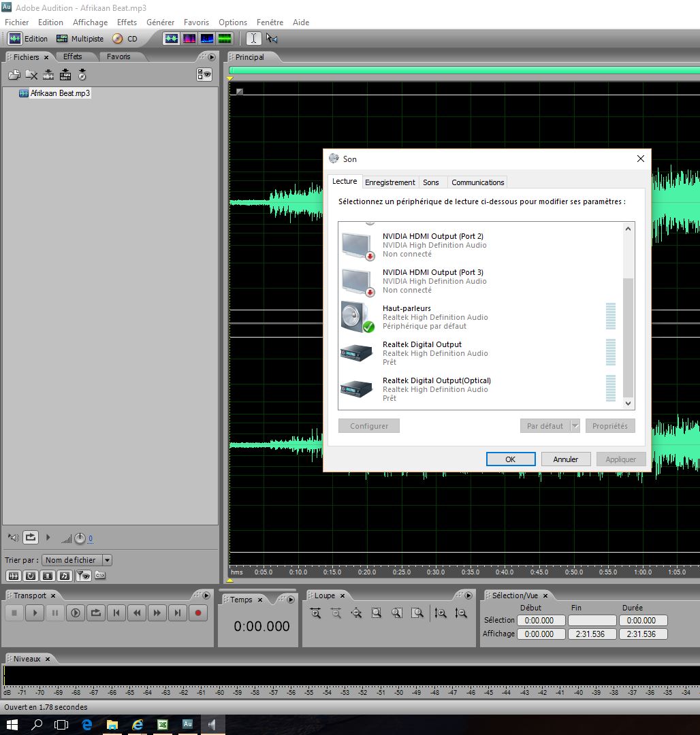The height and width of the screenshot is (735, 700).
Task: Open Temps panel options menu arrow
Action: coord(291,600)
